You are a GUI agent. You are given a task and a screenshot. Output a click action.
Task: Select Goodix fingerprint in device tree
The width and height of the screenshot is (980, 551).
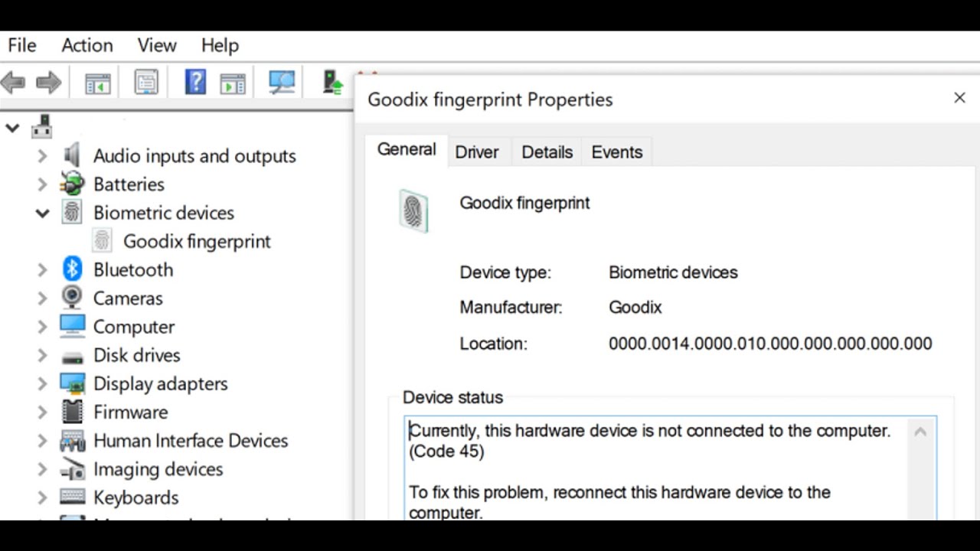click(197, 241)
